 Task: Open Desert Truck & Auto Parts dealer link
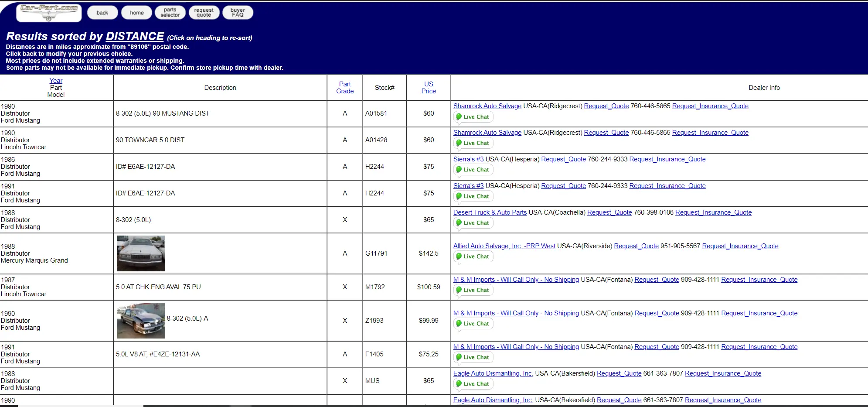pyautogui.click(x=490, y=212)
